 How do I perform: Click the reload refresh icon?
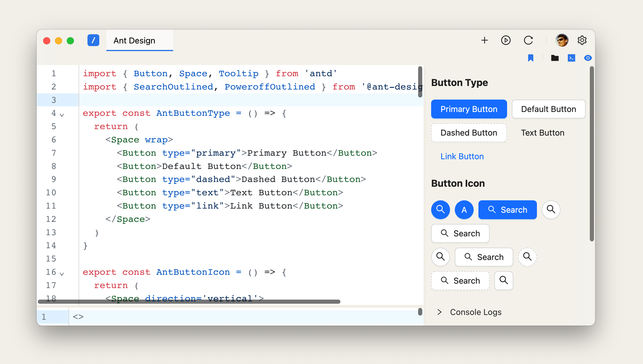click(x=528, y=40)
